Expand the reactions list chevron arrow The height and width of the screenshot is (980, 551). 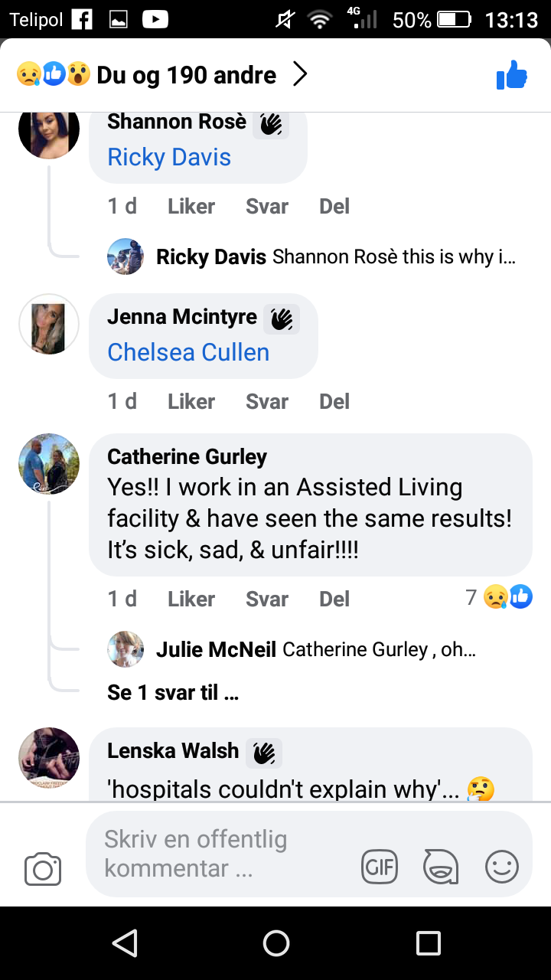click(301, 75)
